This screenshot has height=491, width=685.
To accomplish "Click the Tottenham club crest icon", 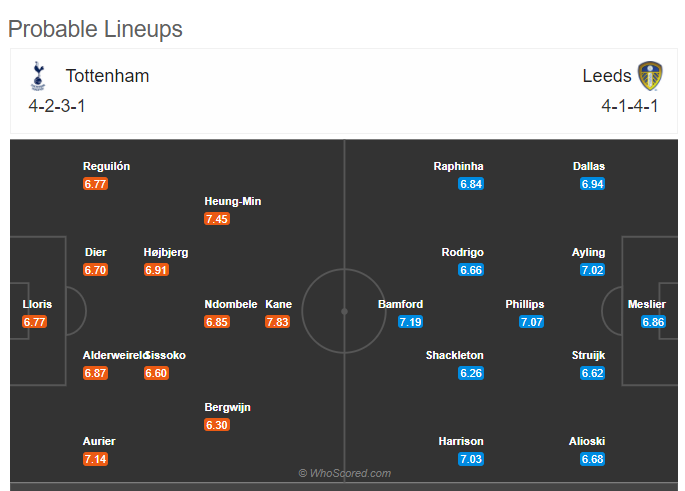I will 38,76.
